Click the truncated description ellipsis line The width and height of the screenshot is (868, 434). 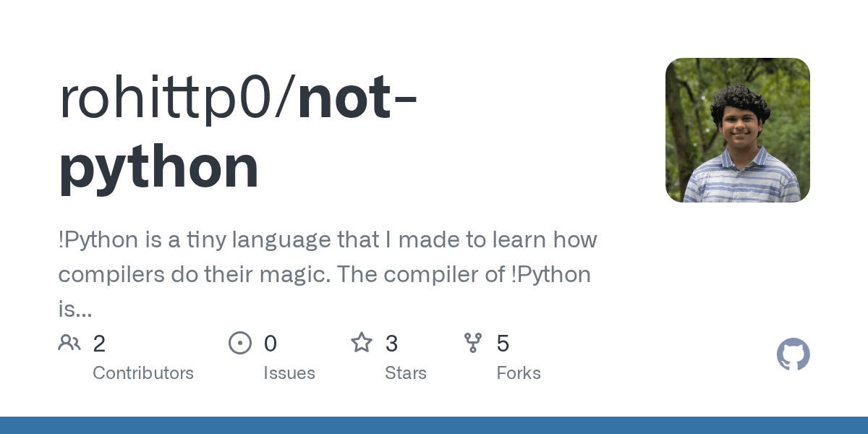coord(75,310)
